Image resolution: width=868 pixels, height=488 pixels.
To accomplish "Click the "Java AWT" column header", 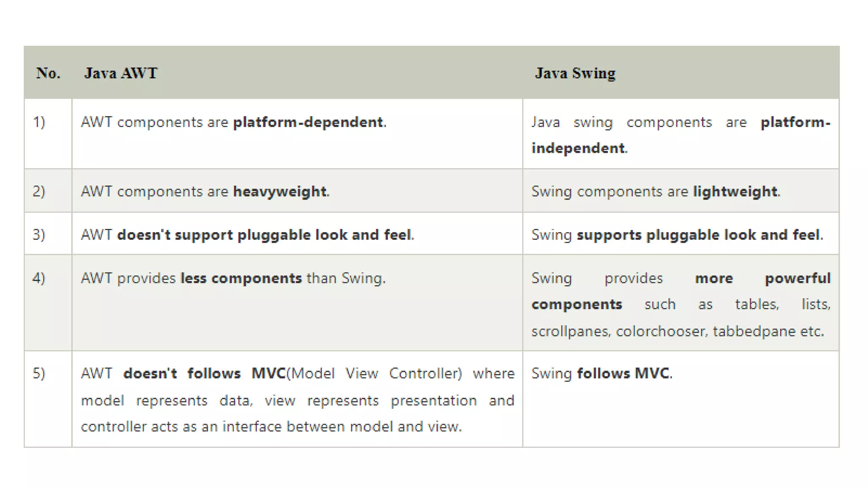I will (x=121, y=73).
